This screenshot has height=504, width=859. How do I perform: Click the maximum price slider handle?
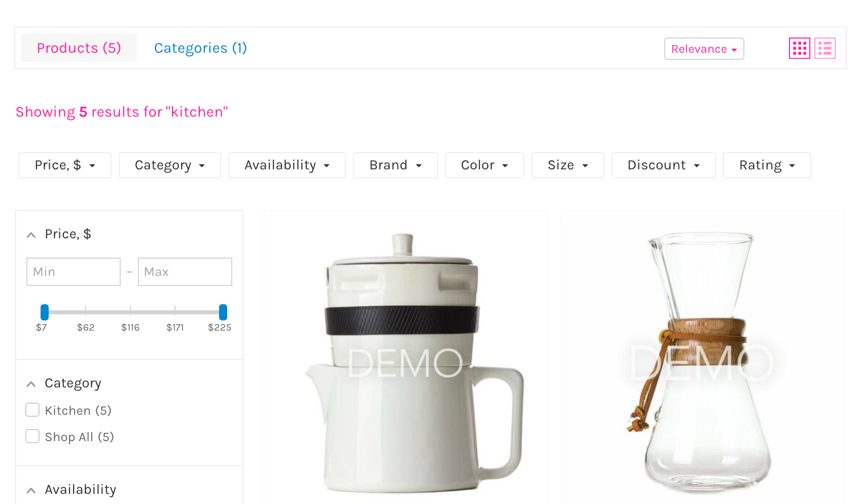[x=223, y=312]
